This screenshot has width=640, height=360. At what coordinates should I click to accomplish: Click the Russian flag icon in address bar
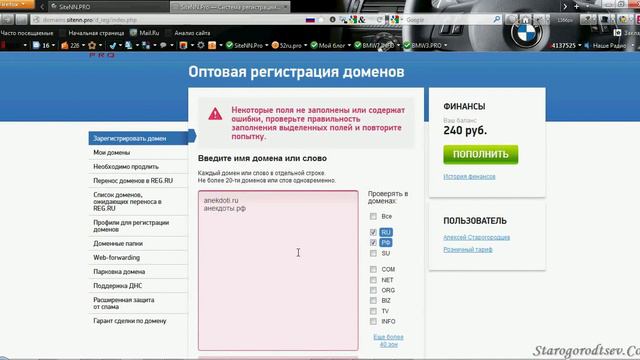click(x=310, y=20)
